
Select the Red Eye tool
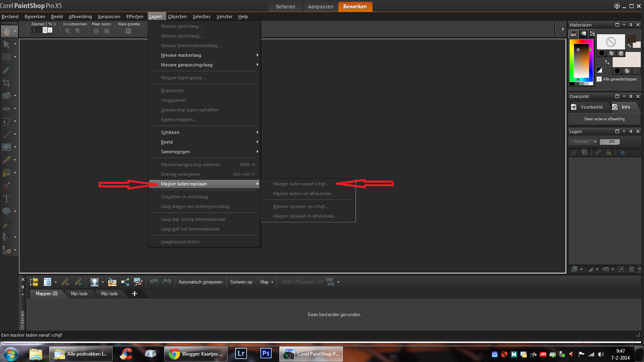coord(6,109)
